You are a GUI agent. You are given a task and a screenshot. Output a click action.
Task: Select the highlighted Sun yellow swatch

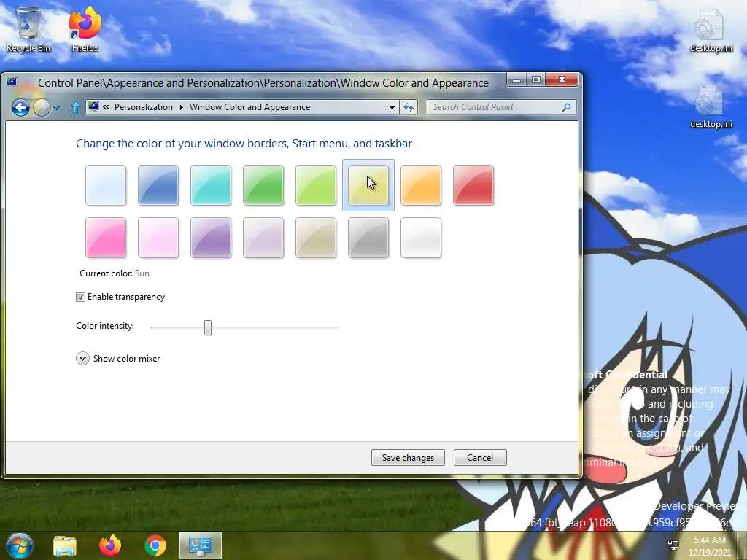[368, 185]
